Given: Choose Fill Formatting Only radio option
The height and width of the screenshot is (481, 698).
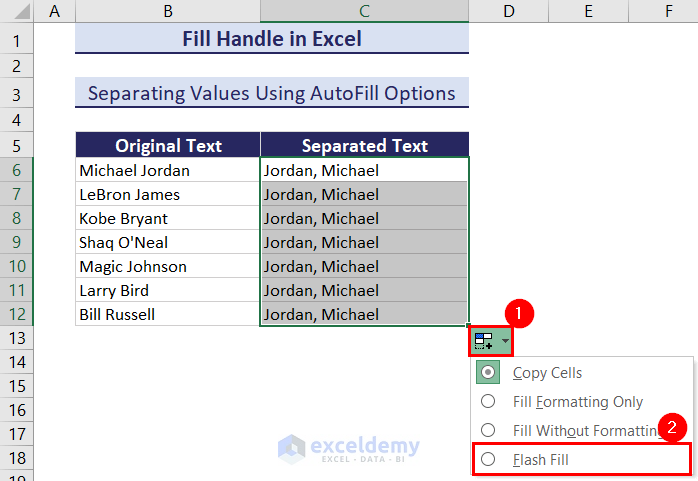Looking at the screenshot, I should pos(488,402).
